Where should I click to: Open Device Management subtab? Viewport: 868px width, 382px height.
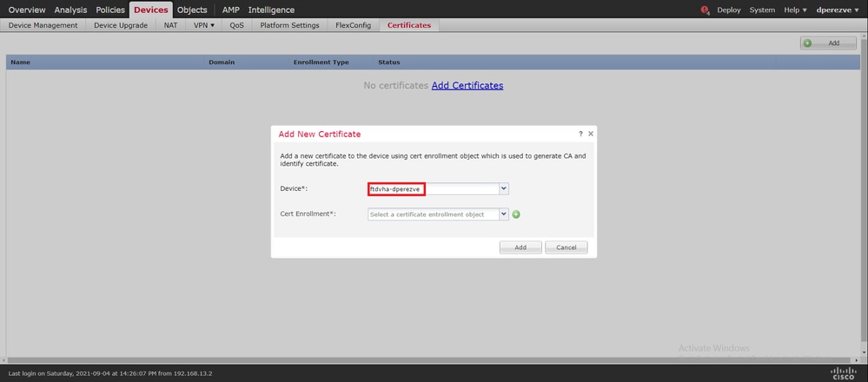[x=43, y=25]
